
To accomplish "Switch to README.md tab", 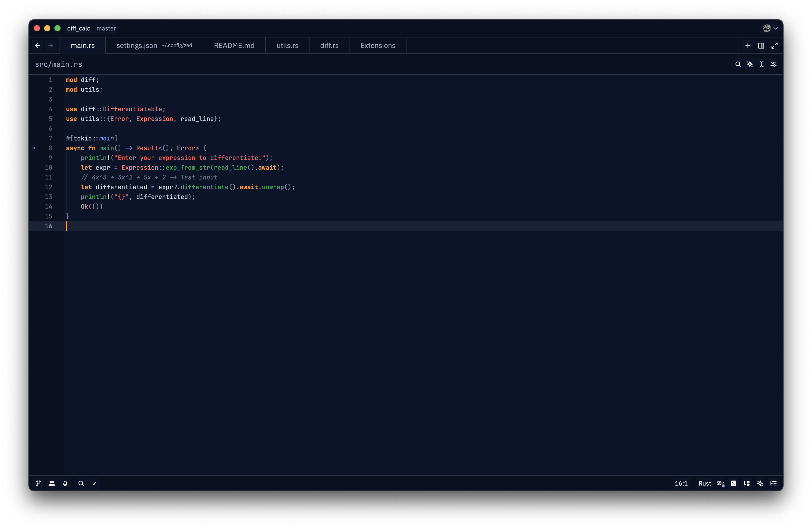I will click(x=234, y=45).
